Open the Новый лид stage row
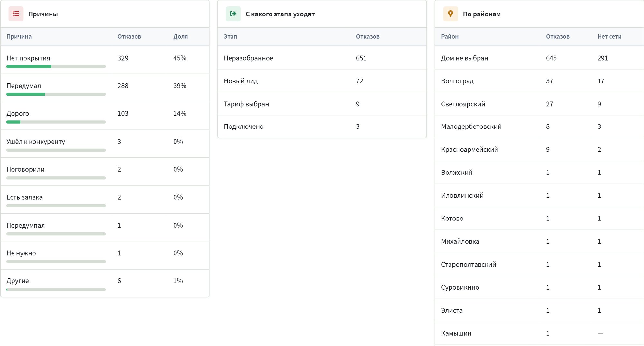 tap(322, 81)
